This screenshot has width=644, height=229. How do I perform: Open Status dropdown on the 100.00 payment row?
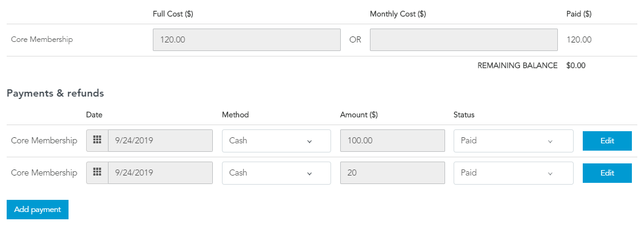[514, 140]
